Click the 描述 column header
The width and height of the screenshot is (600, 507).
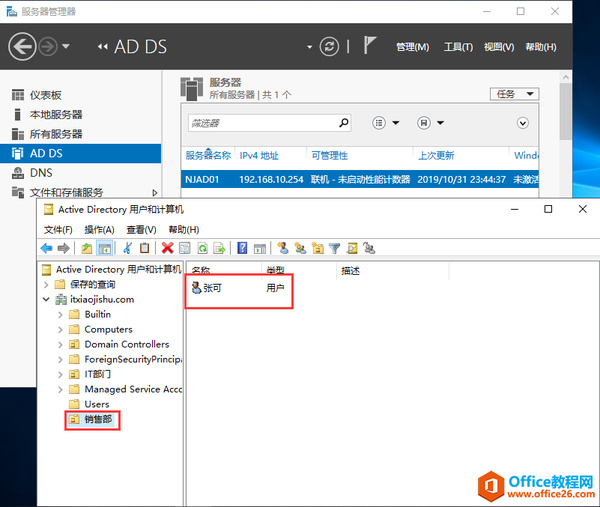(351, 271)
